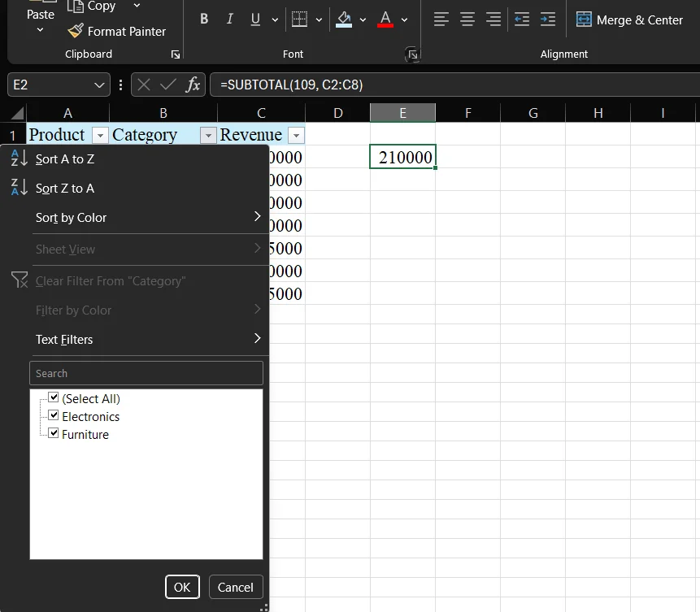
Task: Select the row 1 header
Action: coord(13,135)
